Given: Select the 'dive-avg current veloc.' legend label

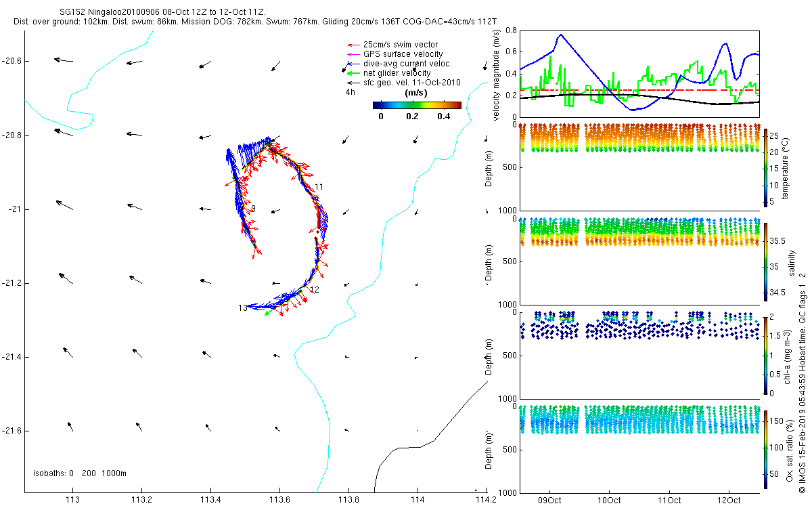Looking at the screenshot, I should (x=408, y=64).
